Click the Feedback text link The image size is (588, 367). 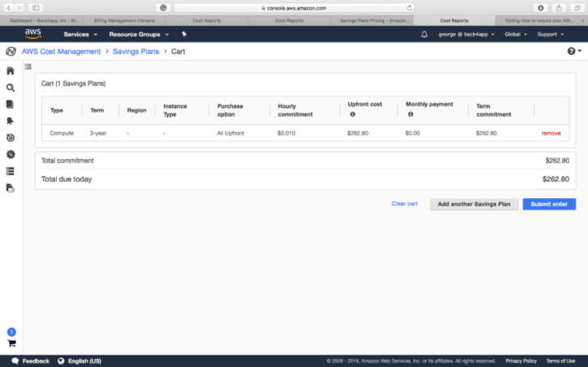click(36, 361)
